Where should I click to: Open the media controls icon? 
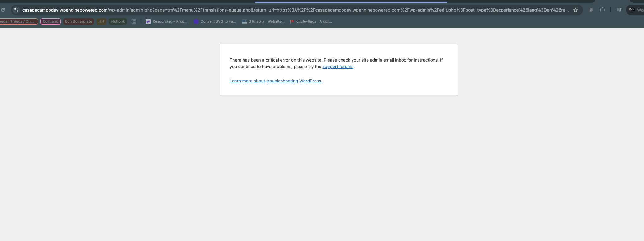(x=619, y=10)
